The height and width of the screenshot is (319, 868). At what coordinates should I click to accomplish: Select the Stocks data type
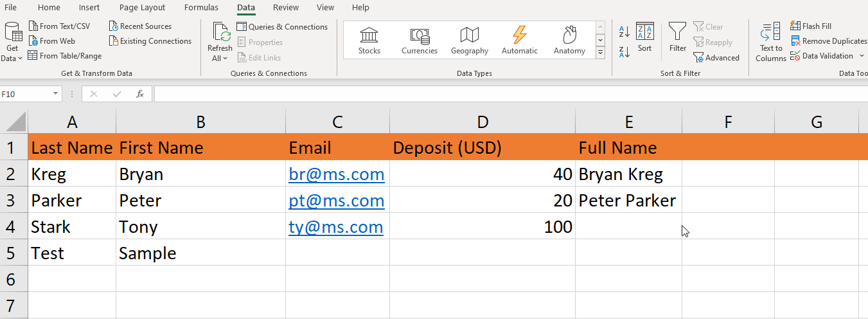pos(369,40)
